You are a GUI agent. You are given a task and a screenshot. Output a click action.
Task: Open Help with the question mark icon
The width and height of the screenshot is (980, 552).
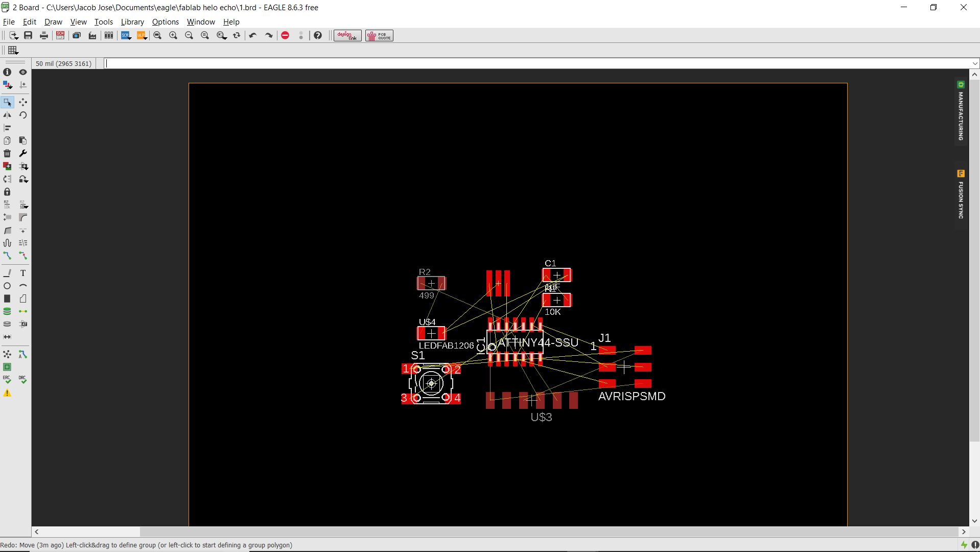pyautogui.click(x=318, y=35)
